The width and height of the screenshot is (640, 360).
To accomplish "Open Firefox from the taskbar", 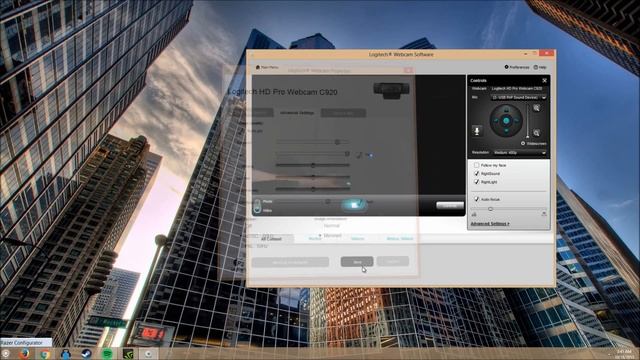I will pyautogui.click(x=24, y=354).
